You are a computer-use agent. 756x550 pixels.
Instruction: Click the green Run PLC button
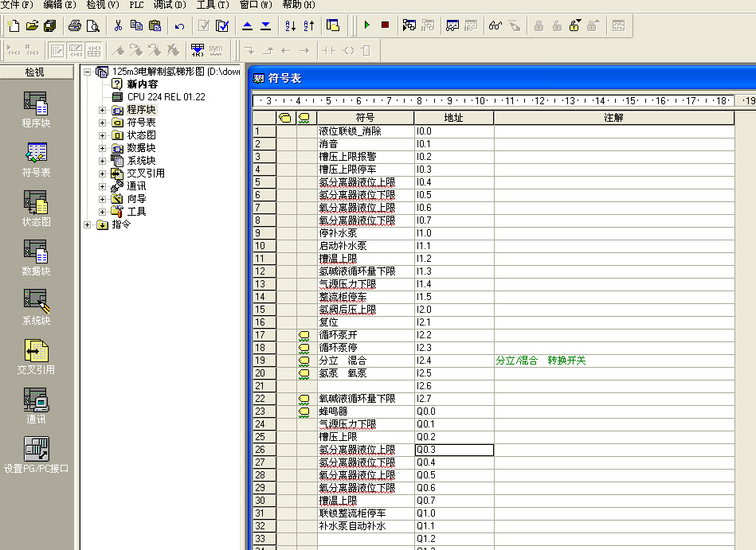click(367, 25)
